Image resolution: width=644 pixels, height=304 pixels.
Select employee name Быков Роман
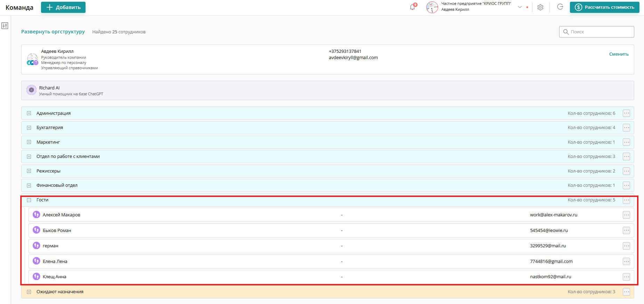(57, 231)
